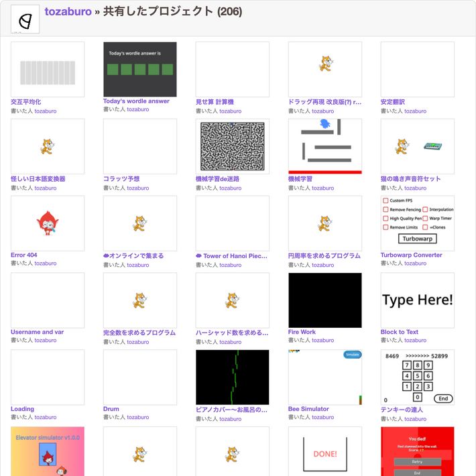Viewport: 476px width, 476px height.
Task: Open オンラインで集まる cloud project title
Action: click(x=133, y=256)
